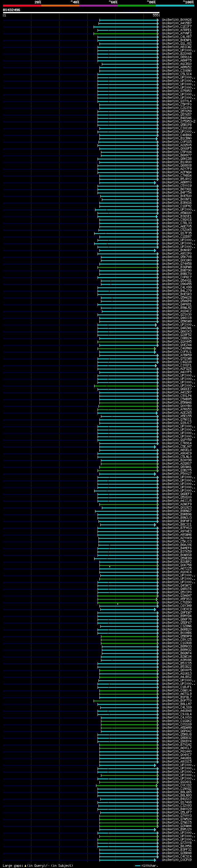Open hit UniRef100_C1EIF7
197x868 pixels.
pos(176,26)
